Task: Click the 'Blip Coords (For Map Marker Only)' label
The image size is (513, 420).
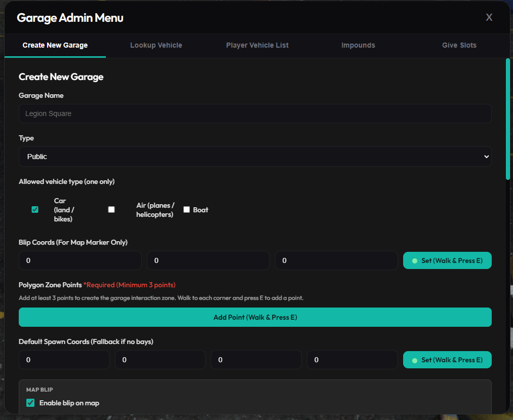Action: pos(73,242)
